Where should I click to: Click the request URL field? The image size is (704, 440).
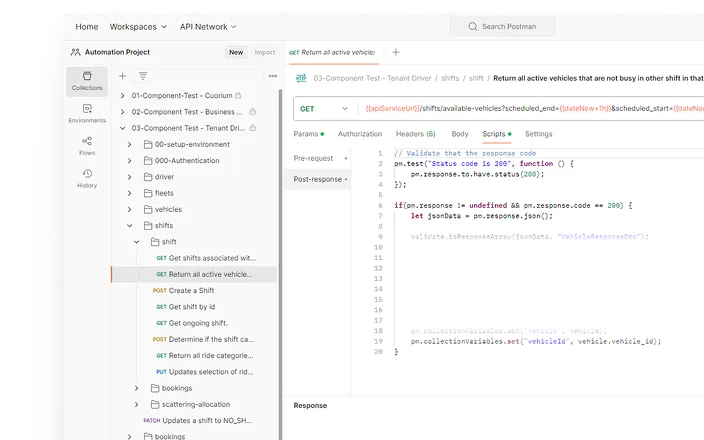[x=531, y=109]
